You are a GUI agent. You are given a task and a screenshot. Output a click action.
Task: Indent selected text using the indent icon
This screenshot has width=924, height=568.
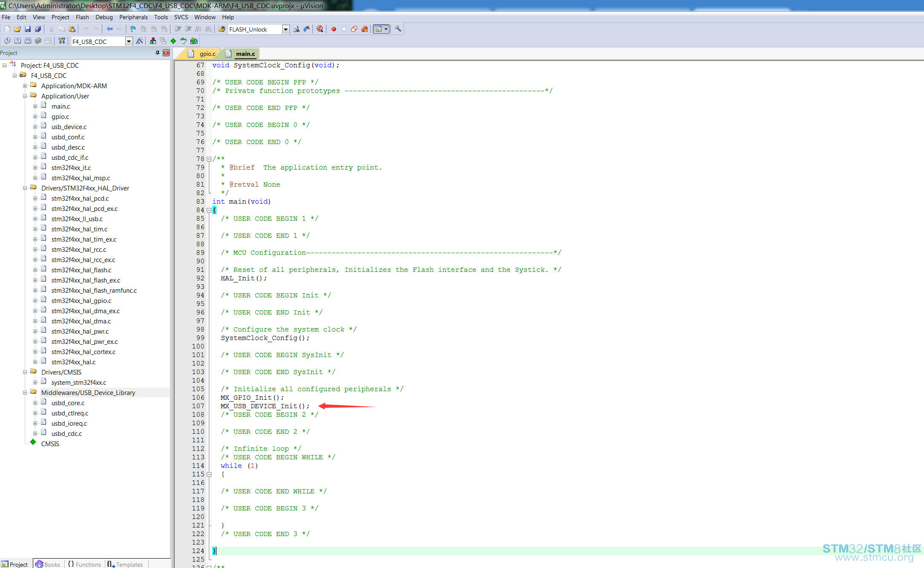[x=178, y=29]
